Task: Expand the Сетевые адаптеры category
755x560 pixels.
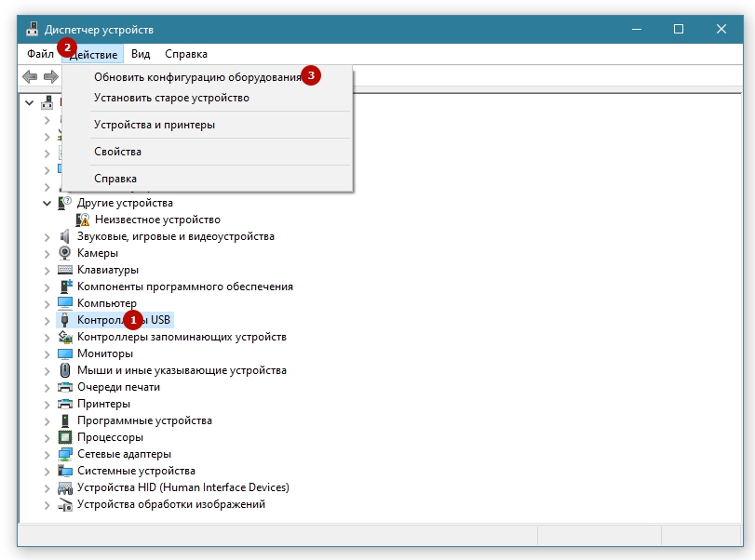Action: (x=47, y=455)
